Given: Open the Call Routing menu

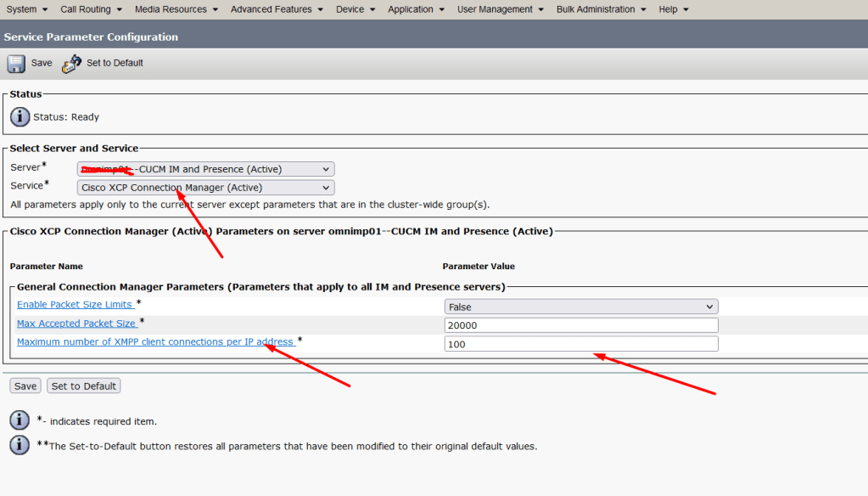Looking at the screenshot, I should point(91,9).
